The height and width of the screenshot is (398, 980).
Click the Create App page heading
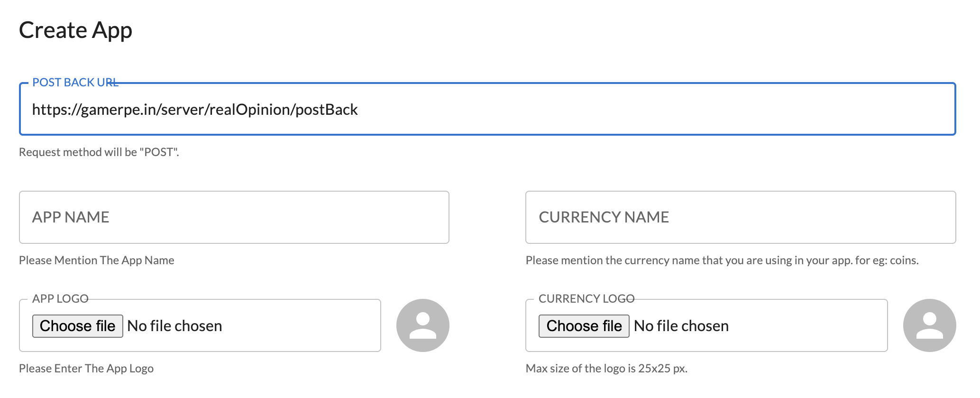click(x=75, y=30)
